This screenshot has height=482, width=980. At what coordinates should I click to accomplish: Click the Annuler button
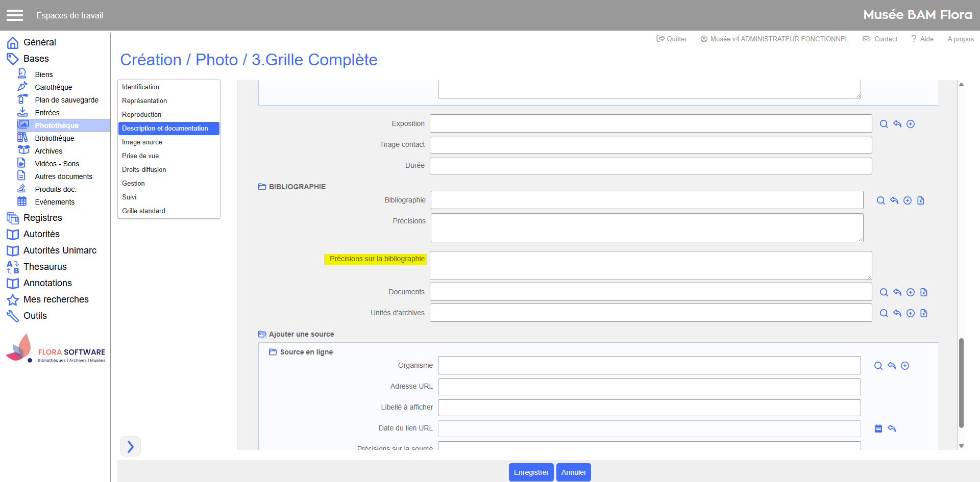click(573, 472)
